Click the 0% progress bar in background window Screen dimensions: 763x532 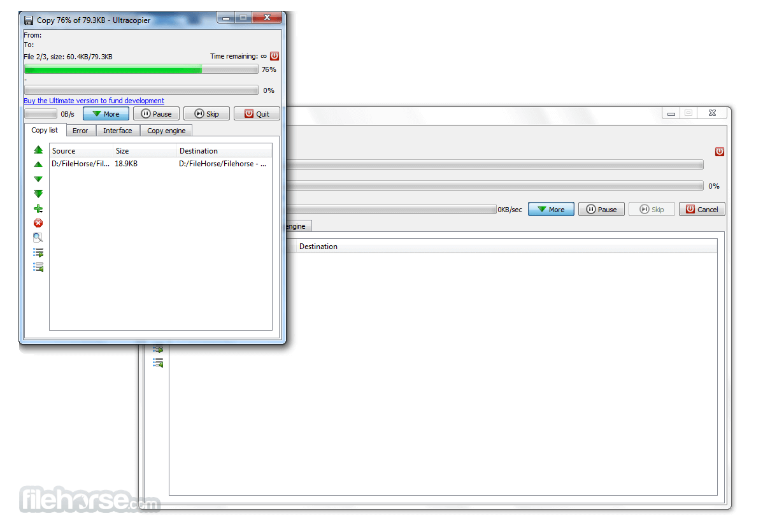495,185
